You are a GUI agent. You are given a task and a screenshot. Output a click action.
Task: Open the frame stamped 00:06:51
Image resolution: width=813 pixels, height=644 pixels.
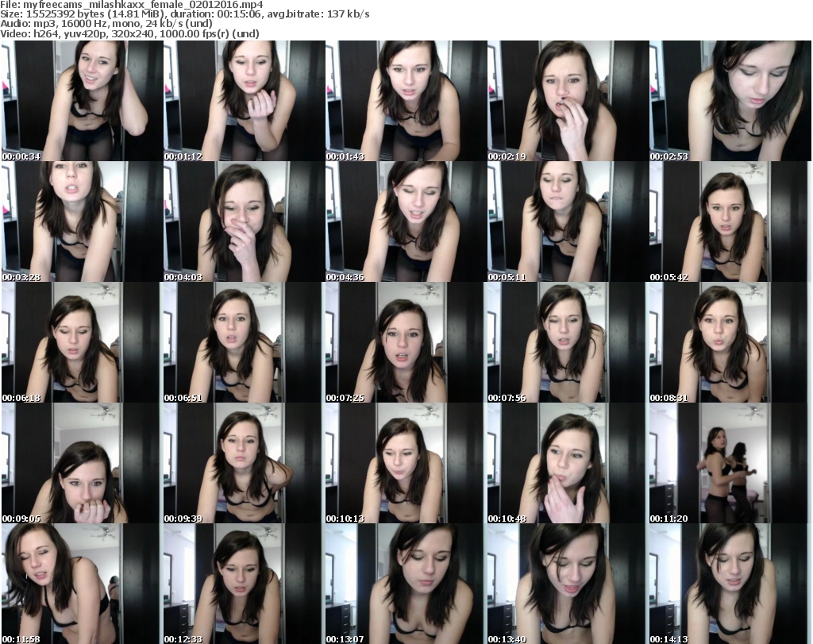point(245,342)
